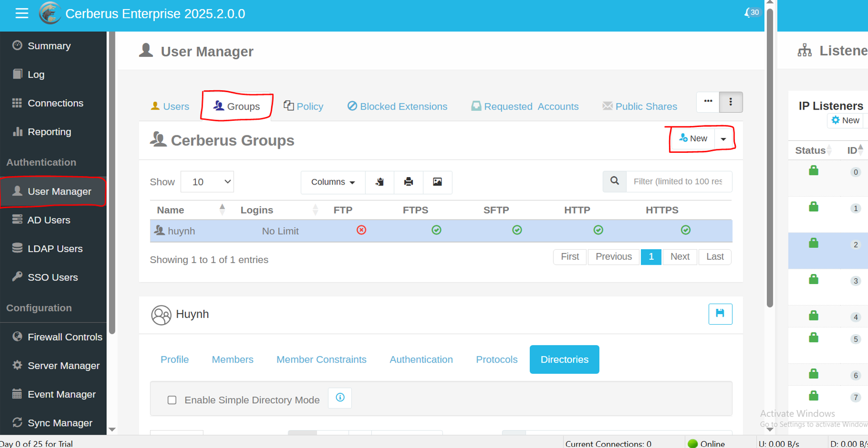The width and height of the screenshot is (868, 448).
Task: Open the Requested Accounts tab
Action: tap(525, 106)
